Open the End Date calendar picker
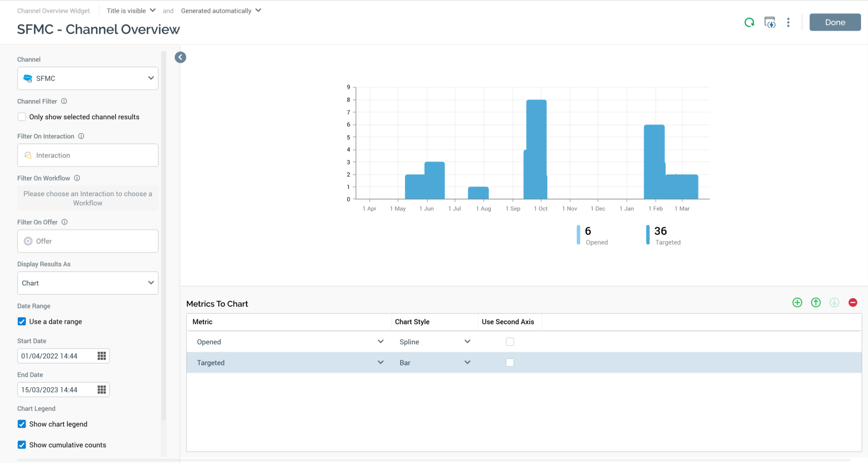 (x=102, y=389)
